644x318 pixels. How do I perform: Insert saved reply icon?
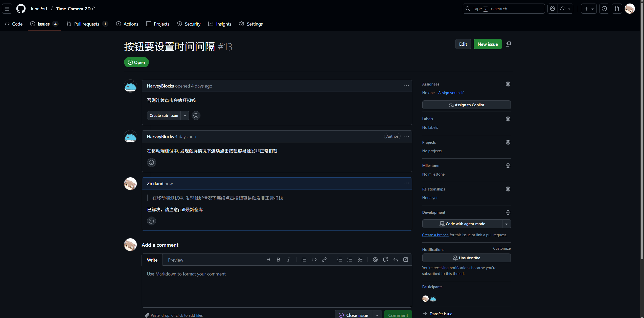pyautogui.click(x=396, y=260)
